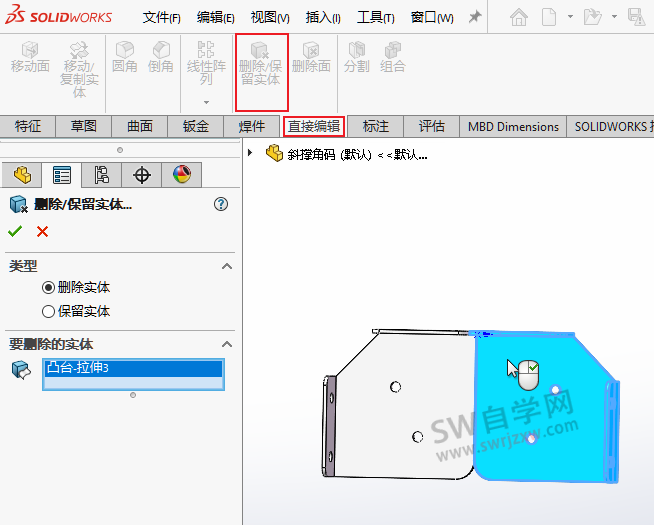This screenshot has height=525, width=654.
Task: Click the 斜撑角码 part name in flyout tree
Action: [357, 155]
